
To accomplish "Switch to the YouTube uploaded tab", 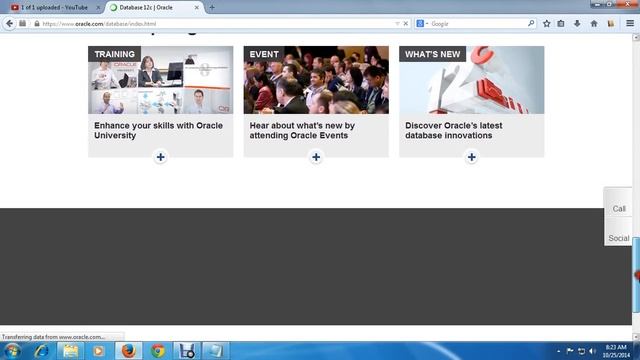I will (54, 7).
